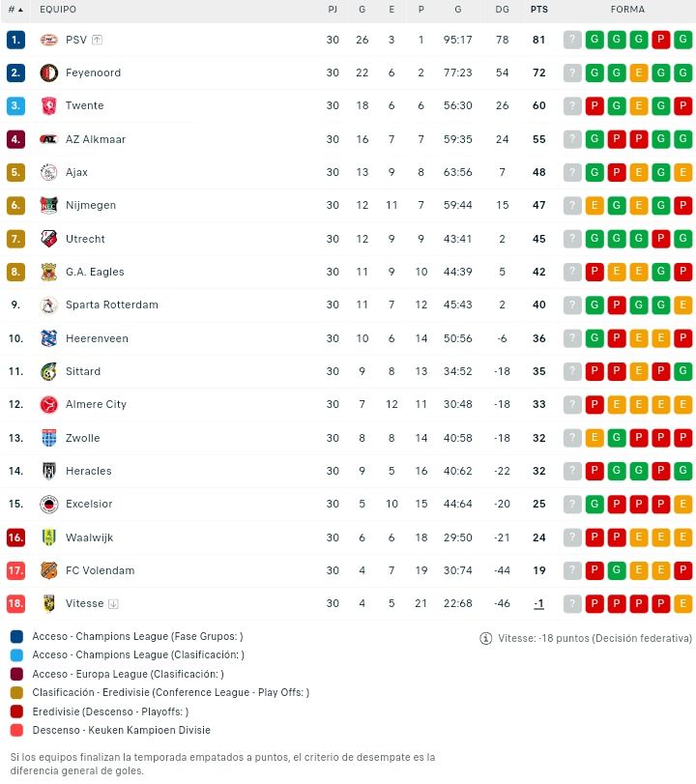This screenshot has width=696, height=784.
Task: Click the Ajax club logo
Action: click(49, 172)
